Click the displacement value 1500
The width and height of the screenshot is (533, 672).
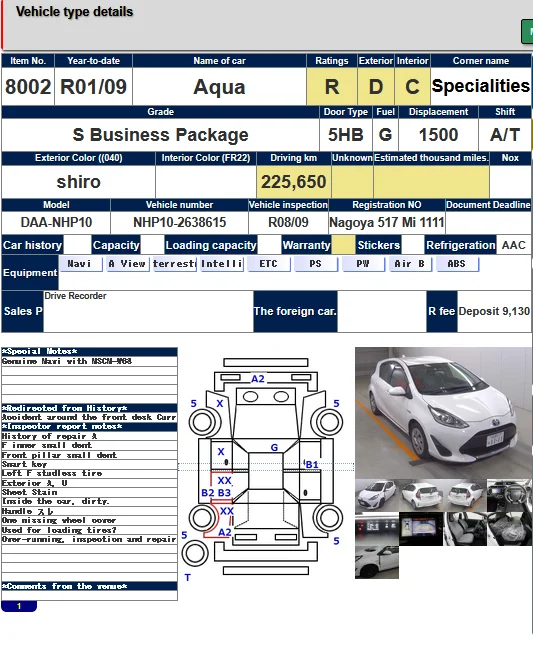click(438, 135)
